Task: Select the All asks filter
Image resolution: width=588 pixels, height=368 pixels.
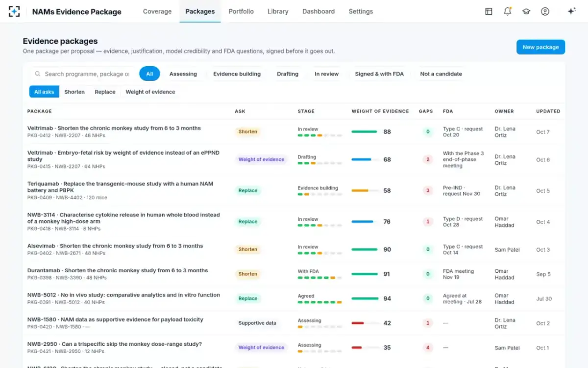Action: (44, 92)
